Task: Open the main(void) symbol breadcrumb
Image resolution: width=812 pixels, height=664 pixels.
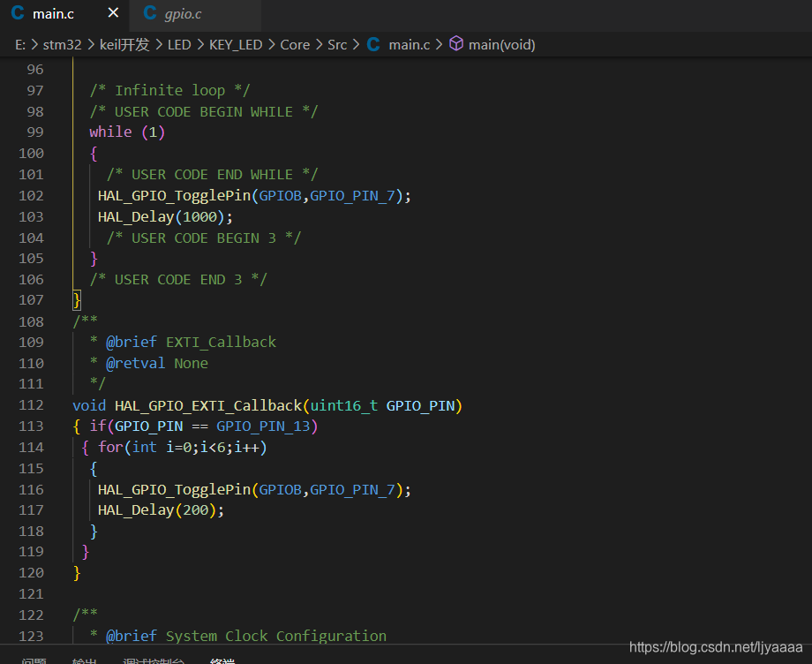Action: [x=502, y=45]
